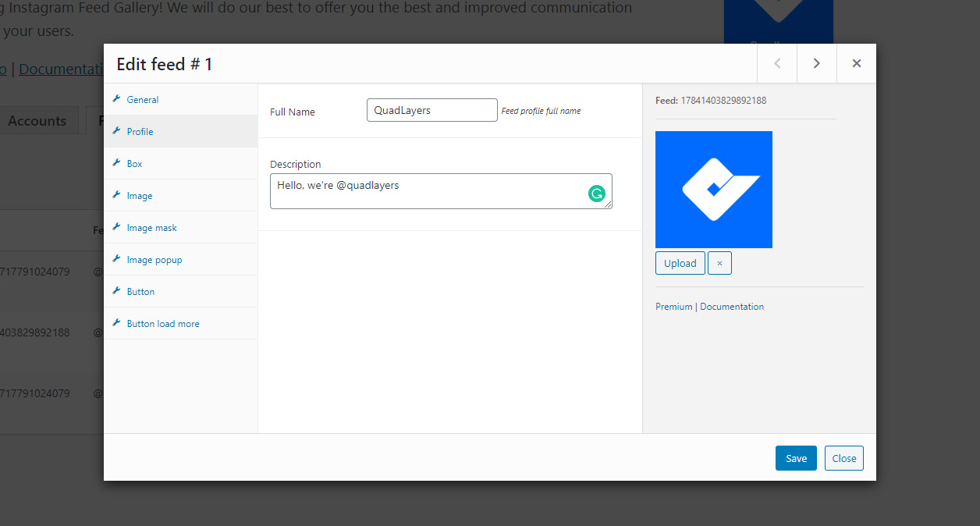Viewport: 980px width, 526px height.
Task: Click feed ID 17841403829892188 text
Action: click(x=723, y=101)
